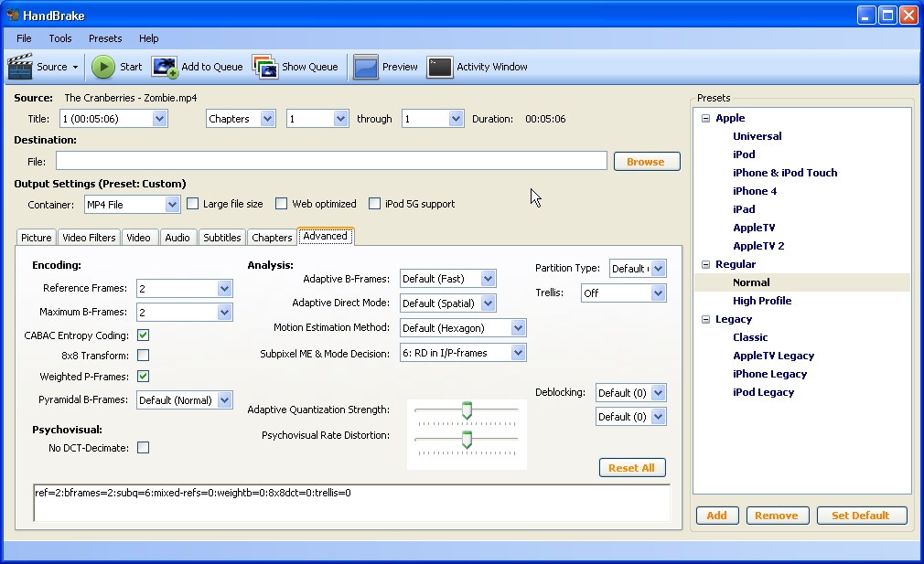Select the iPad preset
Image resolution: width=924 pixels, height=564 pixels.
coord(744,209)
